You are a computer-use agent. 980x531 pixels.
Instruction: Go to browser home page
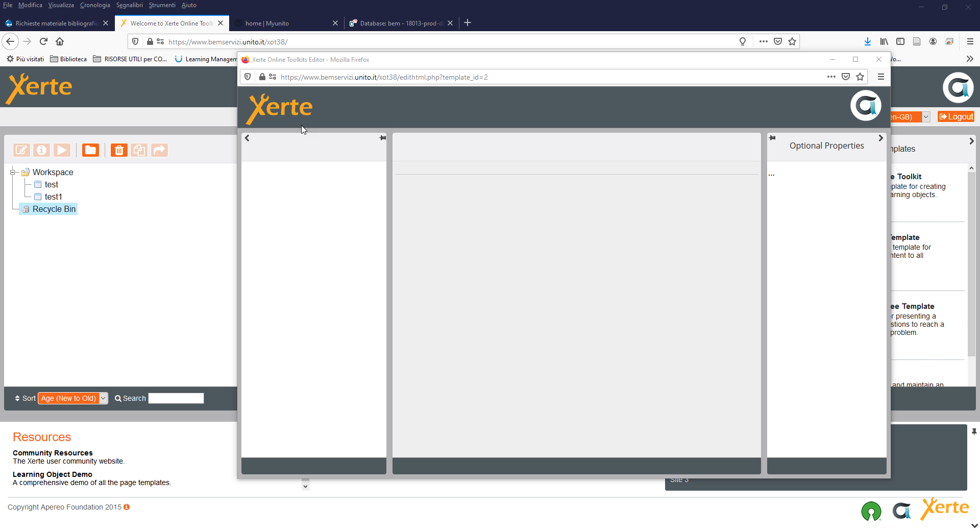tap(60, 41)
